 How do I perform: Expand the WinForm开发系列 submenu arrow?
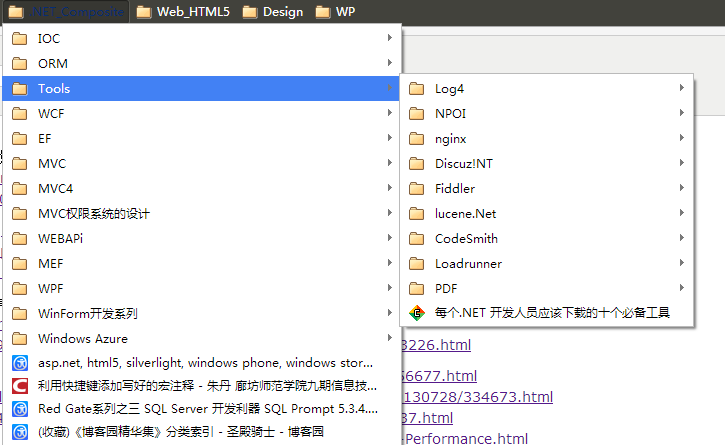click(x=390, y=312)
